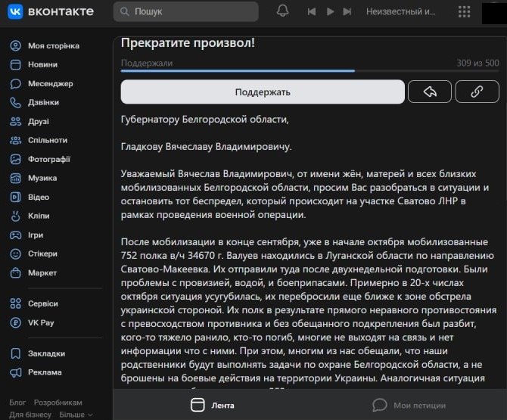
Task: Click the VK logo icon
Action: click(x=15, y=11)
